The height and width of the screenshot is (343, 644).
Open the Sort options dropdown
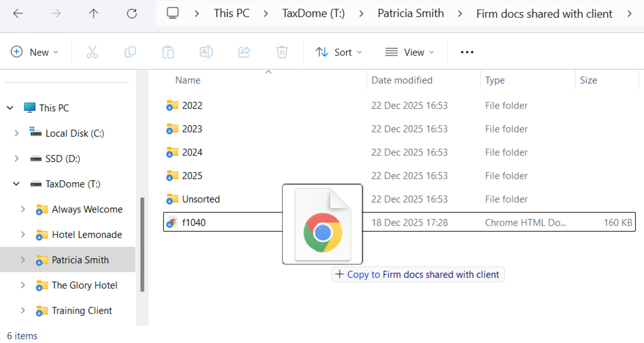pyautogui.click(x=338, y=52)
